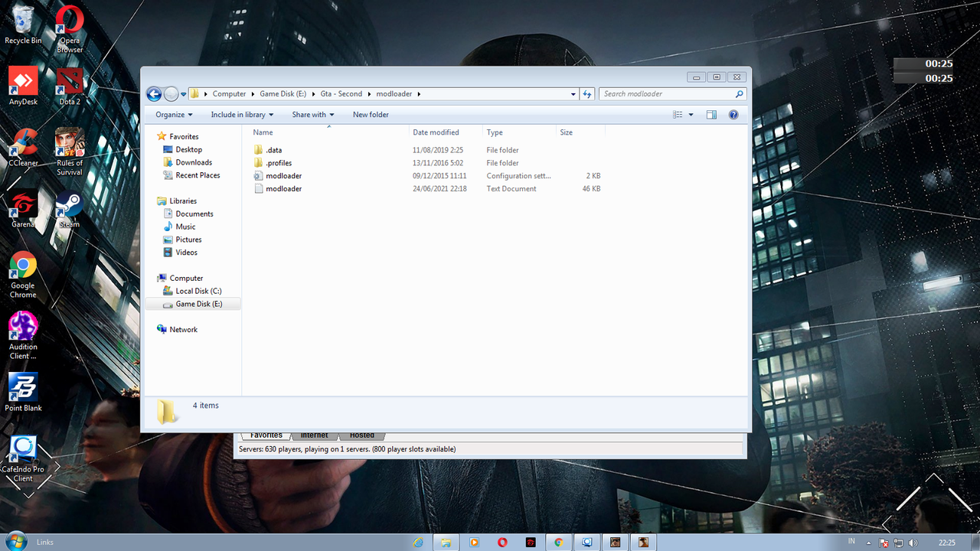This screenshot has width=980, height=551.
Task: Select the .profiles folder
Action: pyautogui.click(x=279, y=163)
